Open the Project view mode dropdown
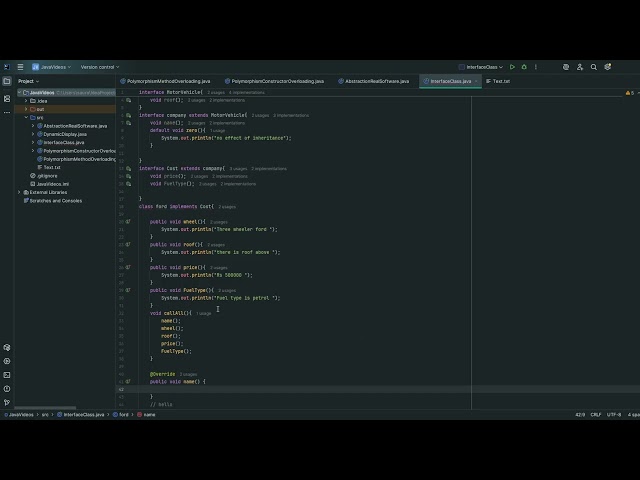The width and height of the screenshot is (640, 480). pyautogui.click(x=29, y=81)
